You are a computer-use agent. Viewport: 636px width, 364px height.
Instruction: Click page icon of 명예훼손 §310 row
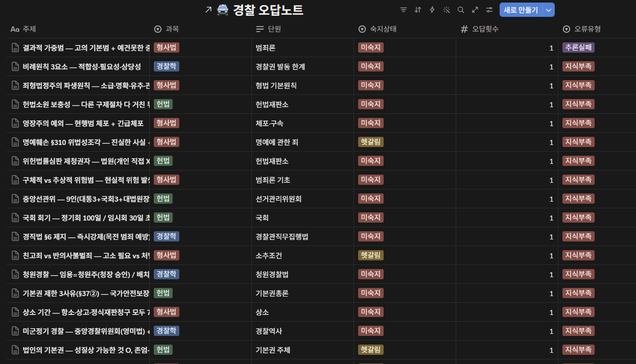(15, 142)
